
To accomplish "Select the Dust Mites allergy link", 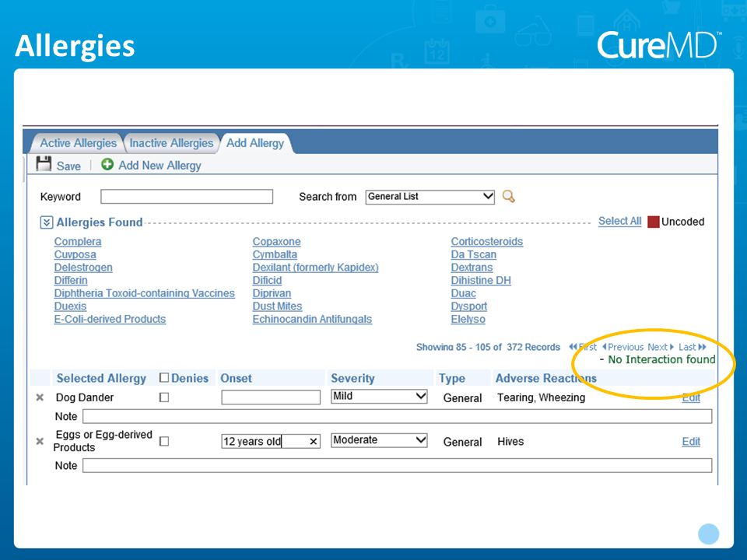I will [x=277, y=306].
